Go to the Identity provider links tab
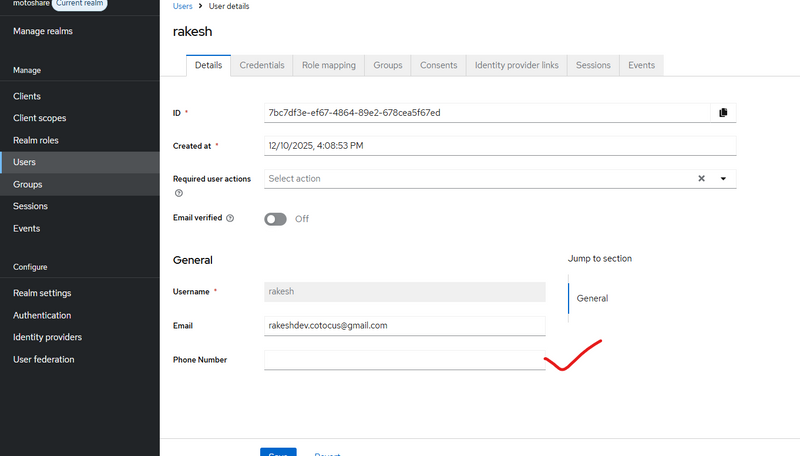 (517, 65)
